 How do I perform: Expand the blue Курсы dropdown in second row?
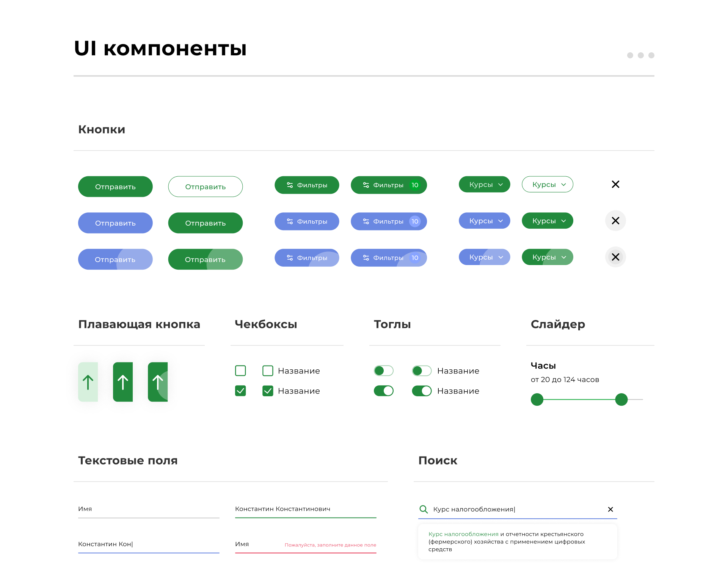click(x=484, y=221)
